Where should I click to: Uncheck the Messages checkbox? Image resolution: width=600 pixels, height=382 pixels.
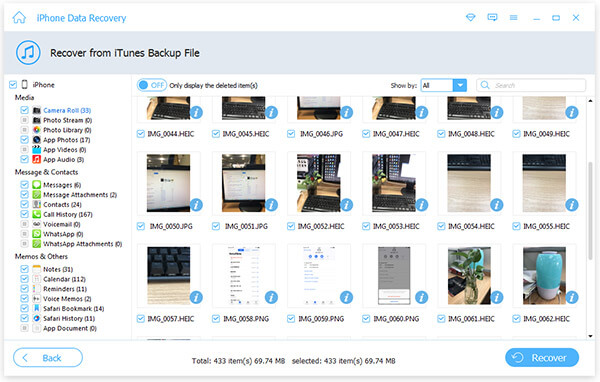(24, 184)
